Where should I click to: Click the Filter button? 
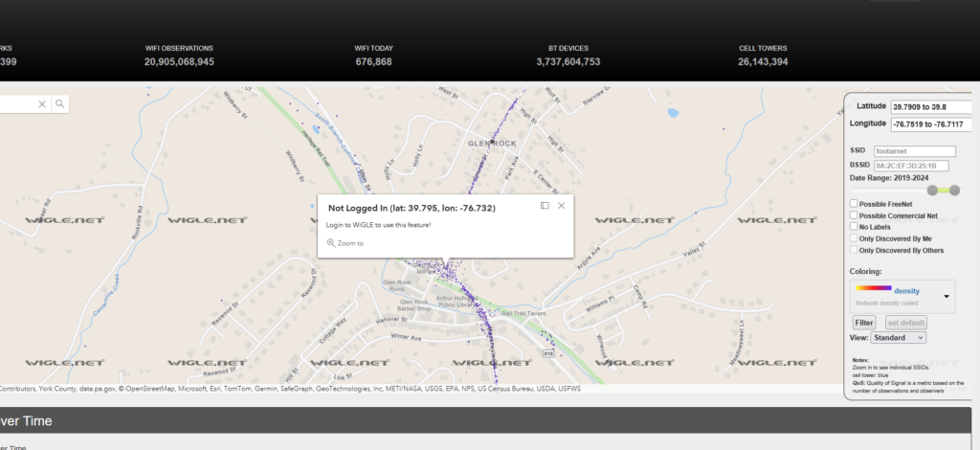tap(864, 323)
